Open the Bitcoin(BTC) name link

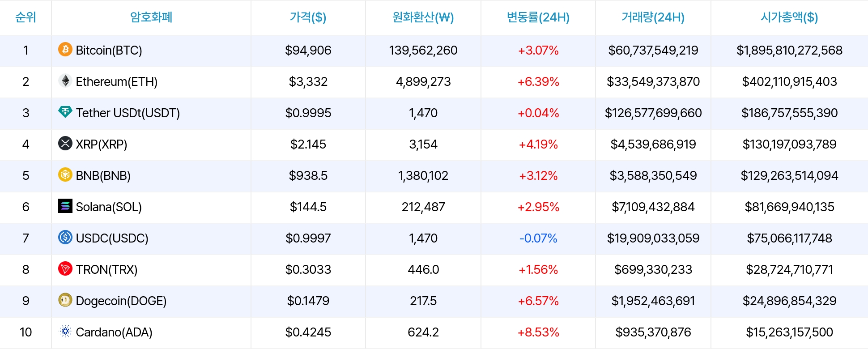point(109,50)
